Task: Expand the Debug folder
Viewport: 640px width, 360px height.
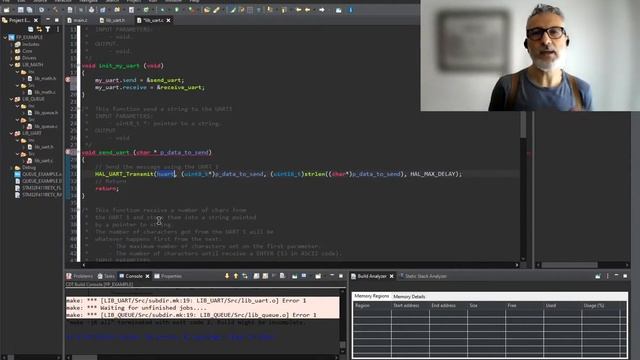Action: pyautogui.click(x=11, y=167)
